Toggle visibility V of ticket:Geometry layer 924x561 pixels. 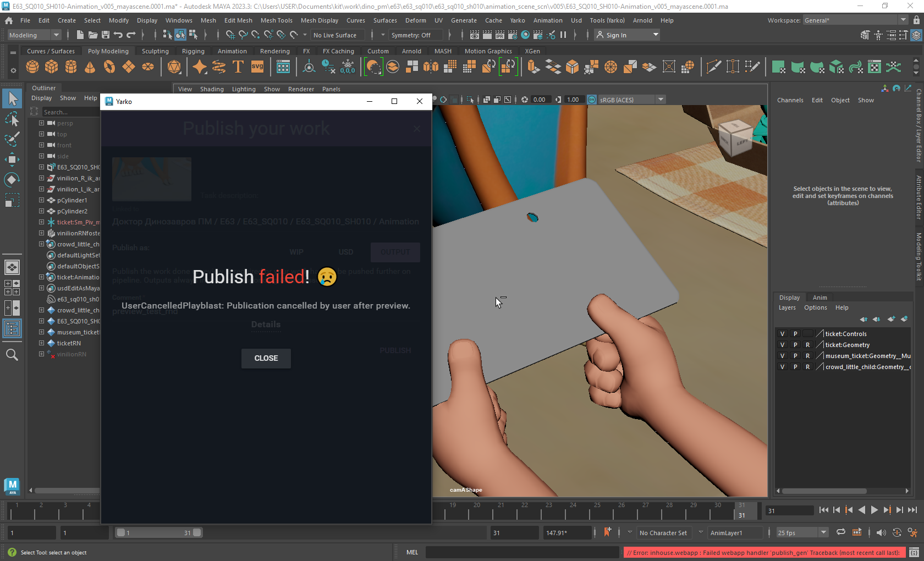coord(782,345)
